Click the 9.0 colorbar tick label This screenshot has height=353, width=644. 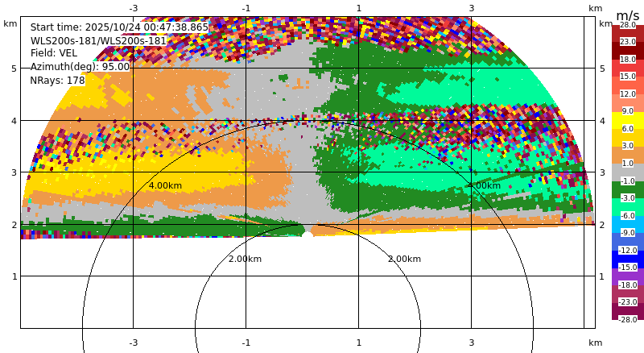pyautogui.click(x=628, y=111)
